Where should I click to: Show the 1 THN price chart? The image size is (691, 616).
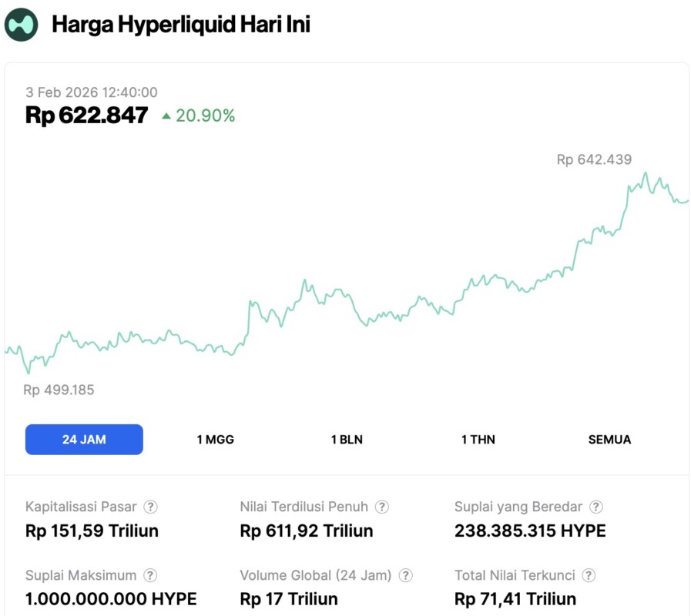click(x=478, y=440)
